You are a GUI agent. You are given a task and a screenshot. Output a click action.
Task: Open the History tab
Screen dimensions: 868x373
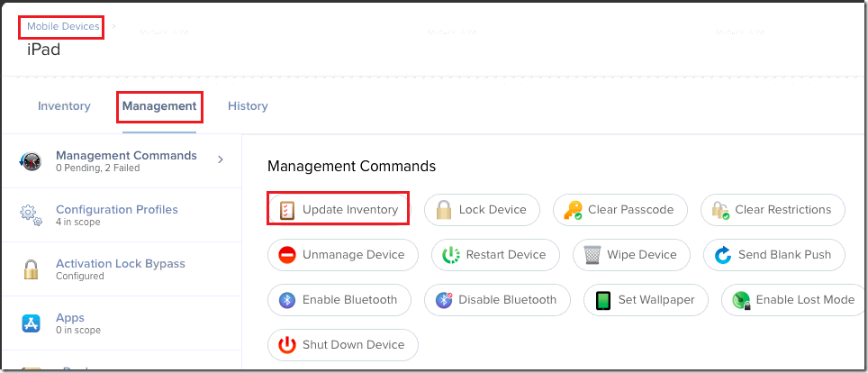[248, 105]
